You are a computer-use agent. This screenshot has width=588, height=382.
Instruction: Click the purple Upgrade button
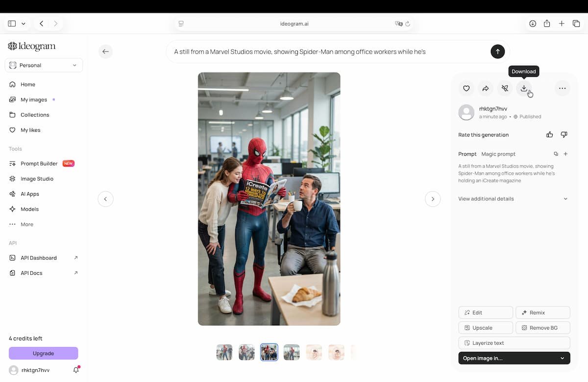tap(43, 353)
